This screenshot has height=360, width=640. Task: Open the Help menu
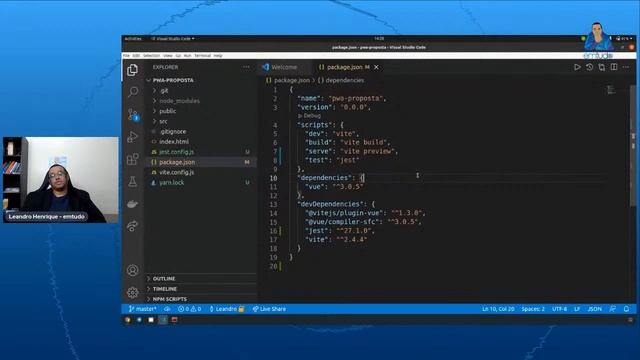click(x=218, y=56)
